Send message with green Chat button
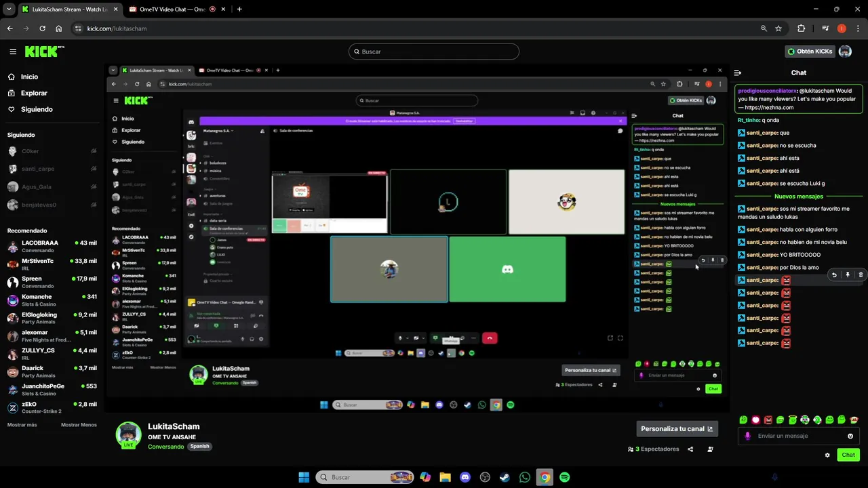The height and width of the screenshot is (488, 868). [x=848, y=455]
